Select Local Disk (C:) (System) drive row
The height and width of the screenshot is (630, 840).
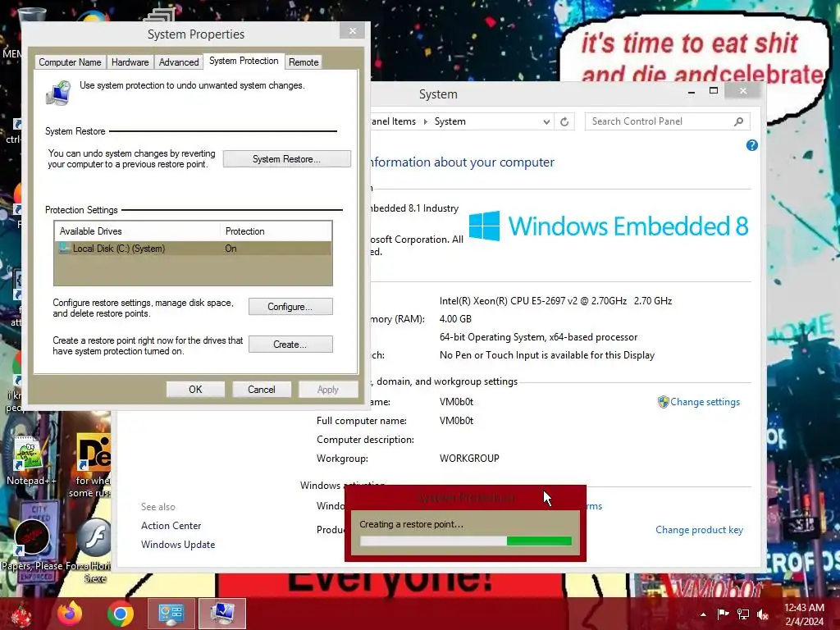[x=193, y=248]
